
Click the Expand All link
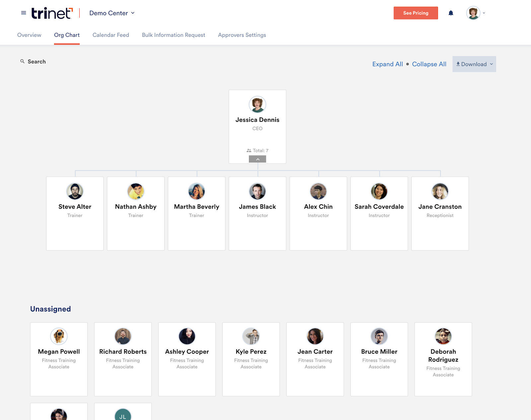click(388, 64)
